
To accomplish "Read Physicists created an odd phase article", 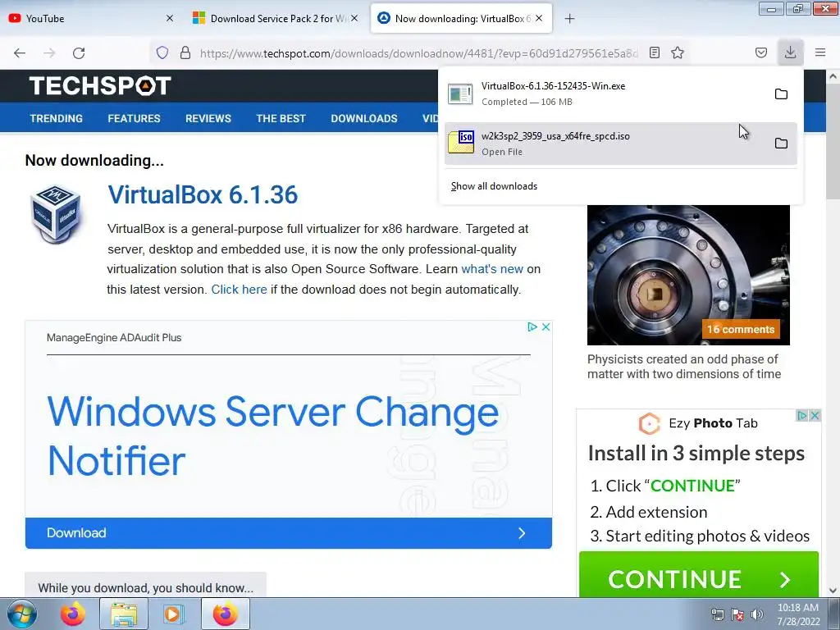I will 683,367.
